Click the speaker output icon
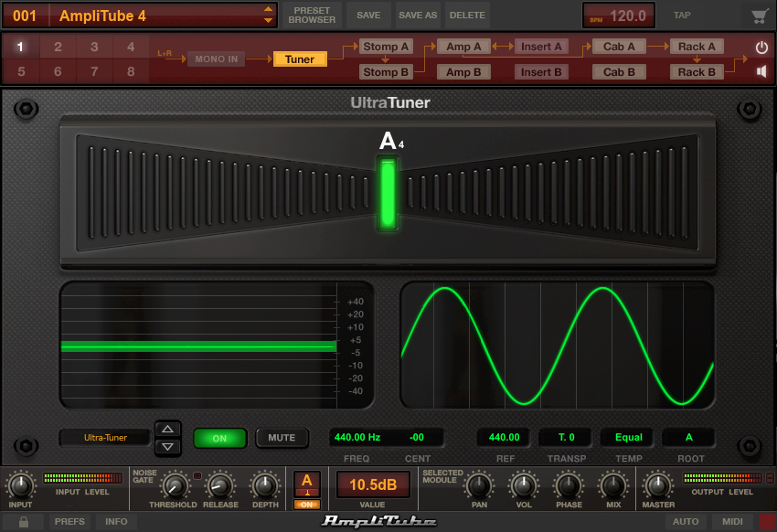Image resolution: width=777 pixels, height=532 pixels. 761,71
